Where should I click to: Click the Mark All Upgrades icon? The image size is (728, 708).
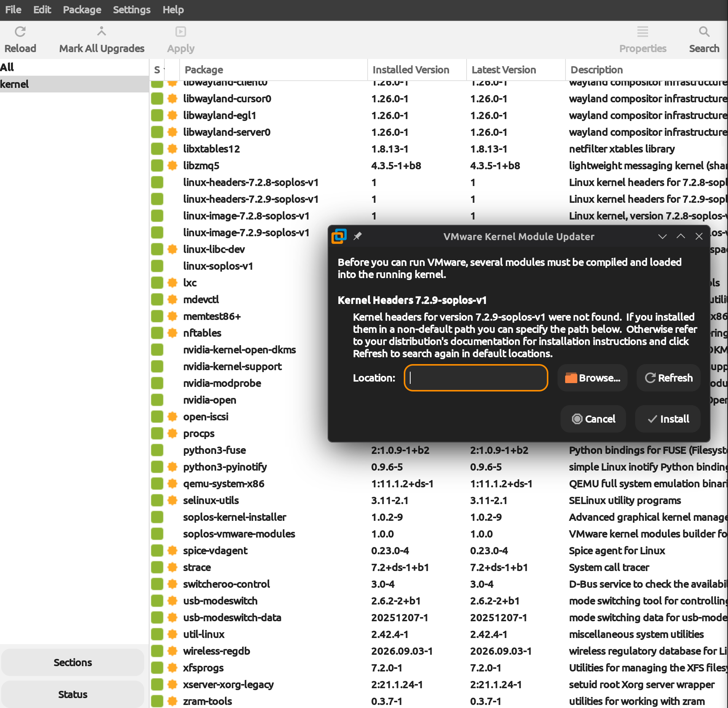coord(102,32)
